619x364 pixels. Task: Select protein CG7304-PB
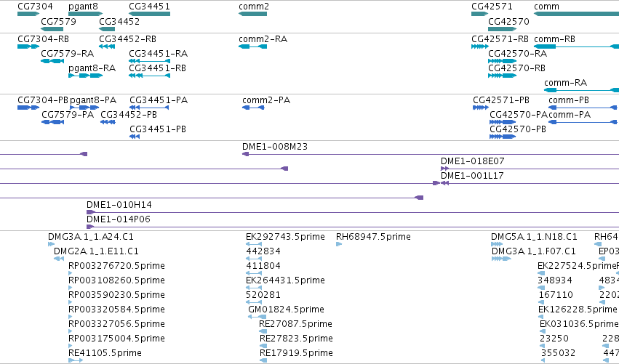tap(28, 108)
